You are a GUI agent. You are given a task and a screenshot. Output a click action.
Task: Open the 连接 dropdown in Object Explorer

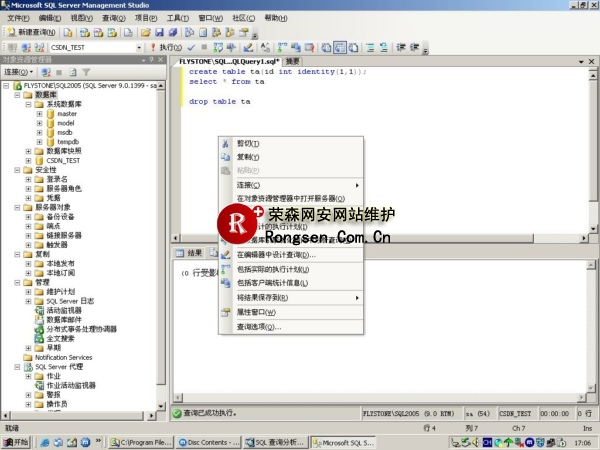point(18,72)
